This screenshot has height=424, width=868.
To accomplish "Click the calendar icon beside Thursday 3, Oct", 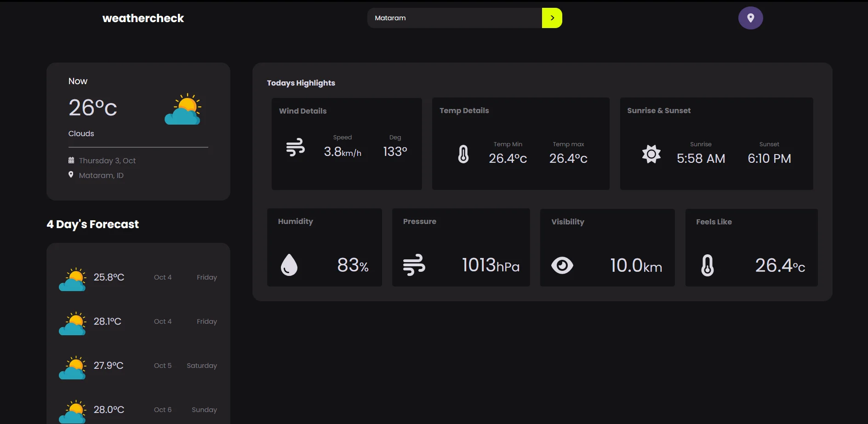I will [71, 160].
